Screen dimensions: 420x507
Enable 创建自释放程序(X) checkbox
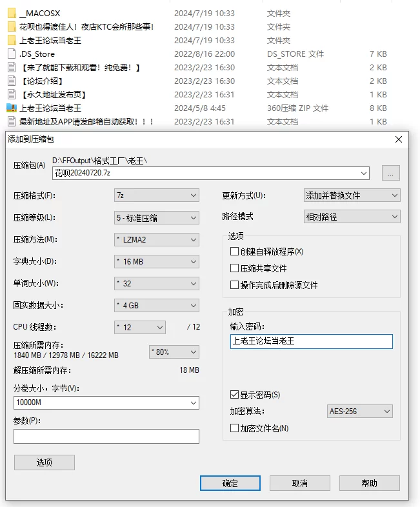pyautogui.click(x=234, y=251)
